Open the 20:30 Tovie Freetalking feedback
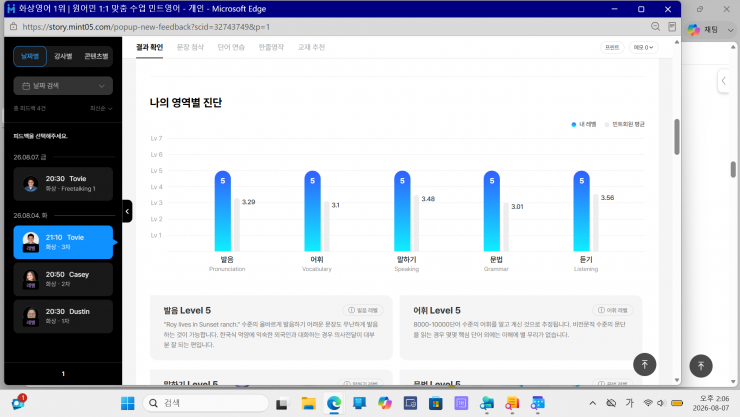The width and height of the screenshot is (740, 417). pos(63,183)
